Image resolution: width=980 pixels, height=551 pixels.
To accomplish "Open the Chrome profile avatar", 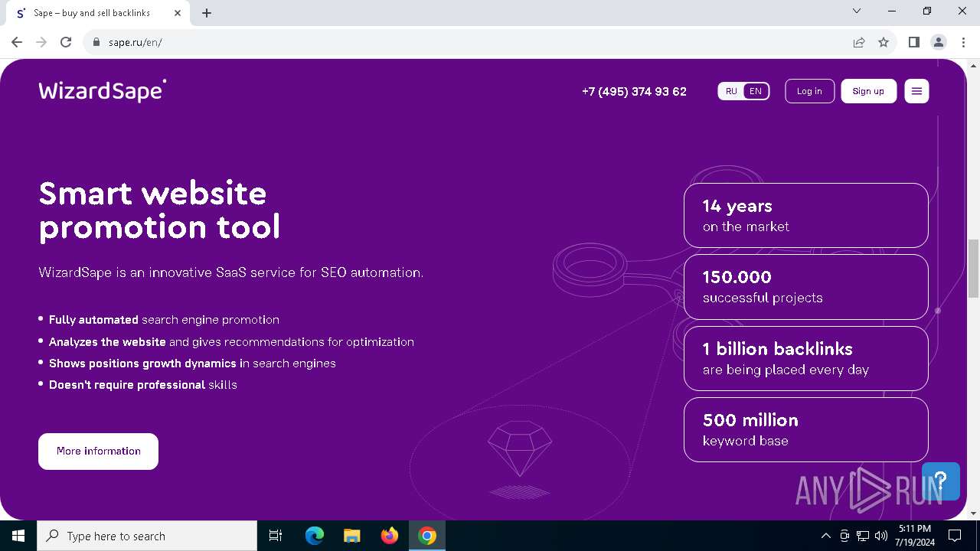I will click(x=939, y=42).
